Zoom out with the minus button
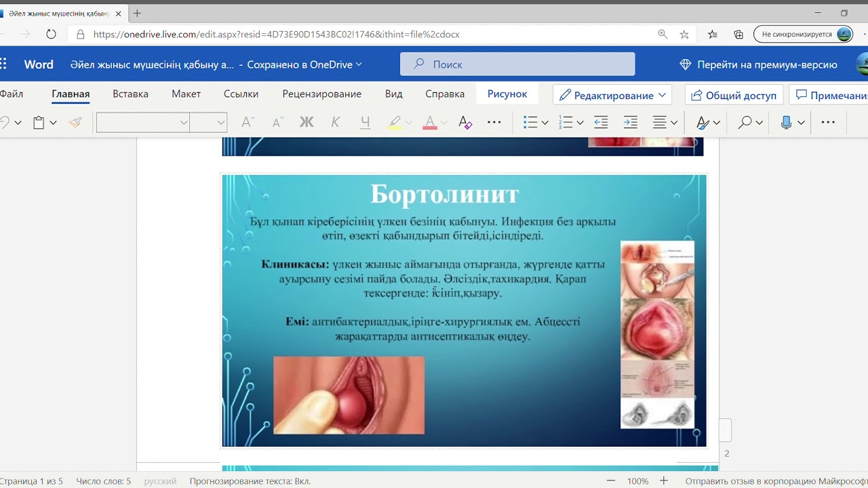The width and height of the screenshot is (868, 488). (611, 481)
